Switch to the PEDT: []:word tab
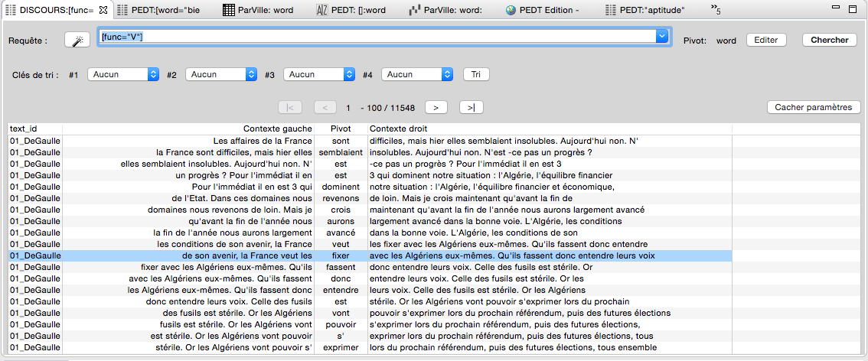Viewport: 868px width, 361px height. 360,9
